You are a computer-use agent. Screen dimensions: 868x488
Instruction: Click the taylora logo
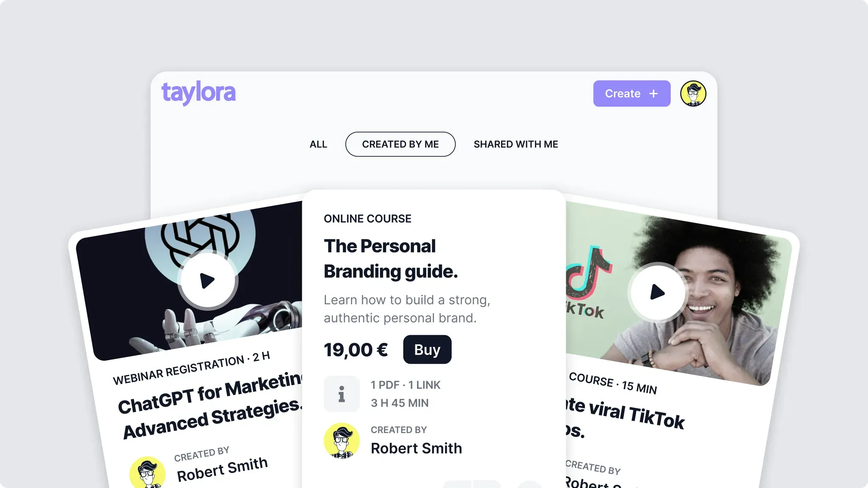coord(198,93)
